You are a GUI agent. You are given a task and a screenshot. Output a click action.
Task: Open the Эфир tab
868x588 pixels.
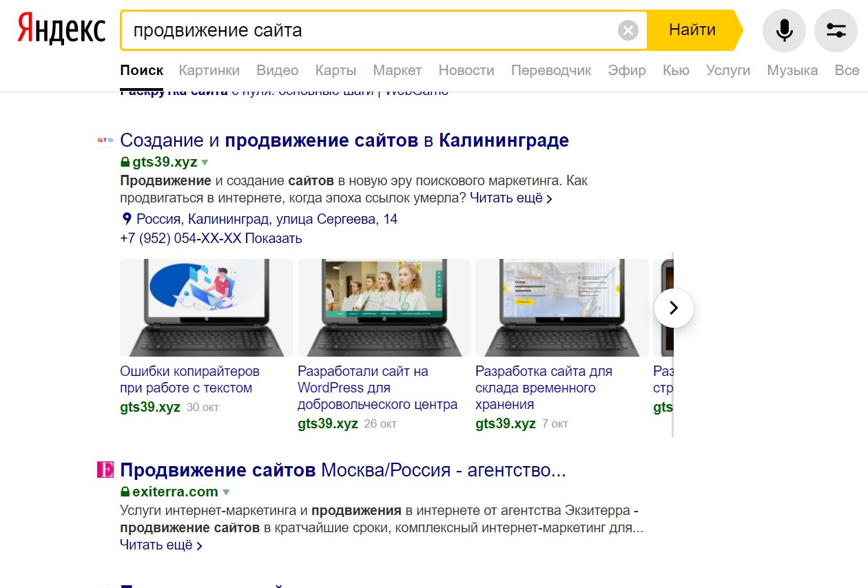click(627, 70)
